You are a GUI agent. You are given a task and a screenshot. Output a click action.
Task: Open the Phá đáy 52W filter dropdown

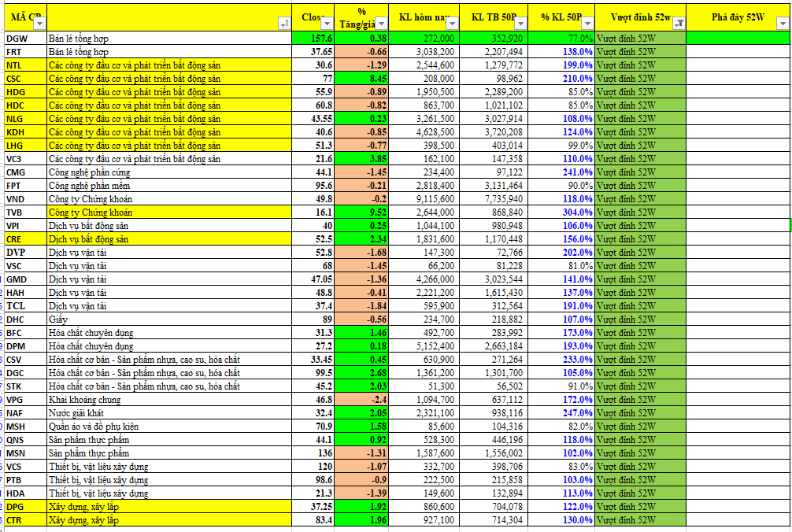click(x=783, y=24)
